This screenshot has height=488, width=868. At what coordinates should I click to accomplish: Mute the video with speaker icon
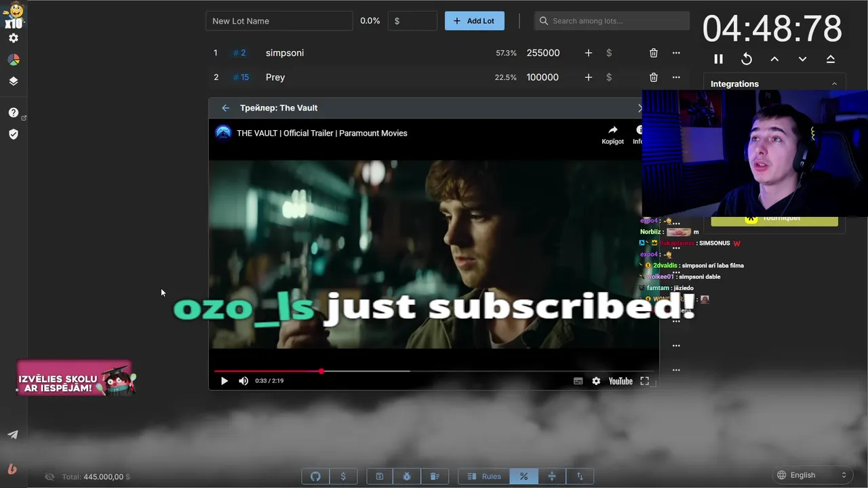pyautogui.click(x=243, y=381)
